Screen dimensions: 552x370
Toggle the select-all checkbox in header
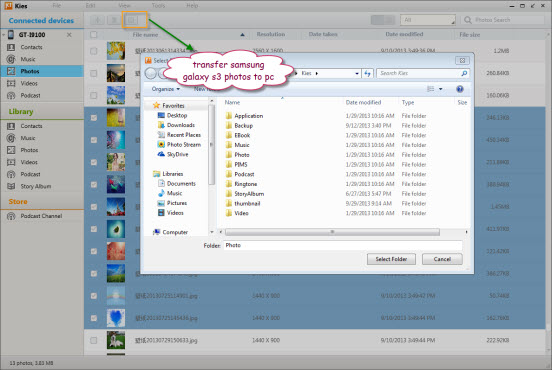click(94, 35)
